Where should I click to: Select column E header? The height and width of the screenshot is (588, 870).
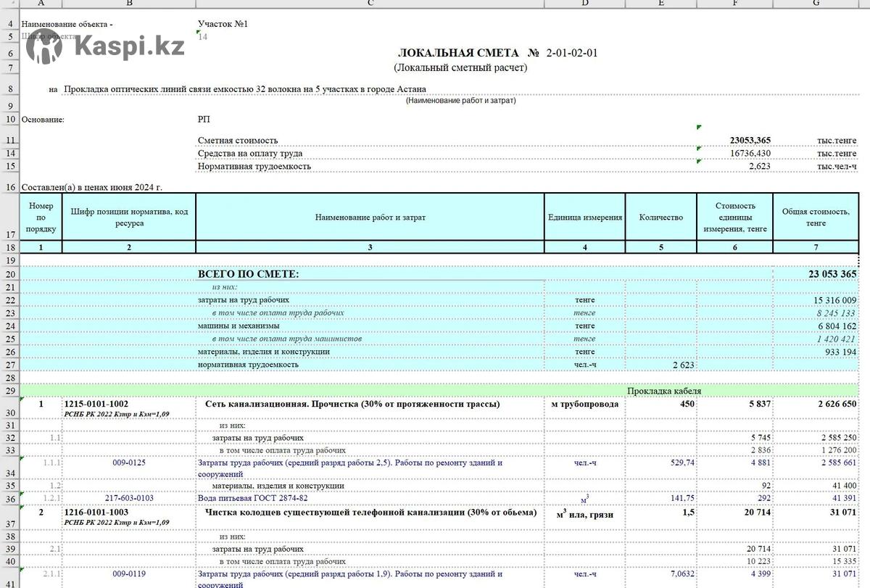pyautogui.click(x=660, y=4)
